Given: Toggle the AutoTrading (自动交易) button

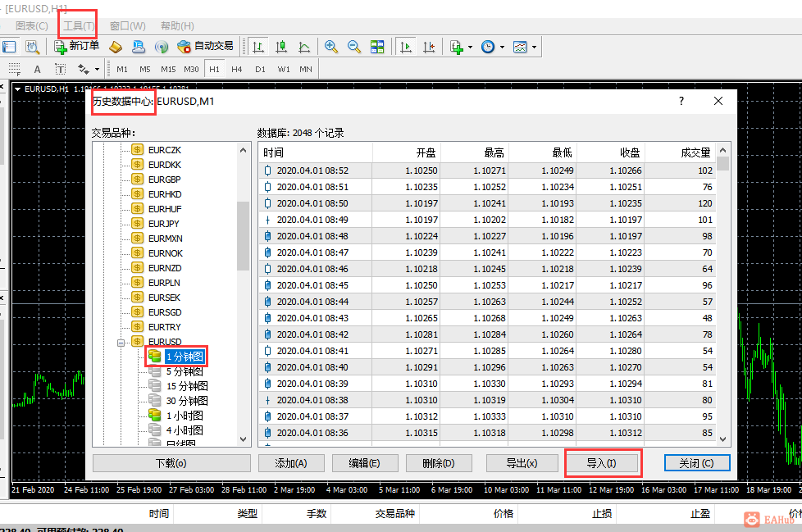Looking at the screenshot, I should coord(205,47).
